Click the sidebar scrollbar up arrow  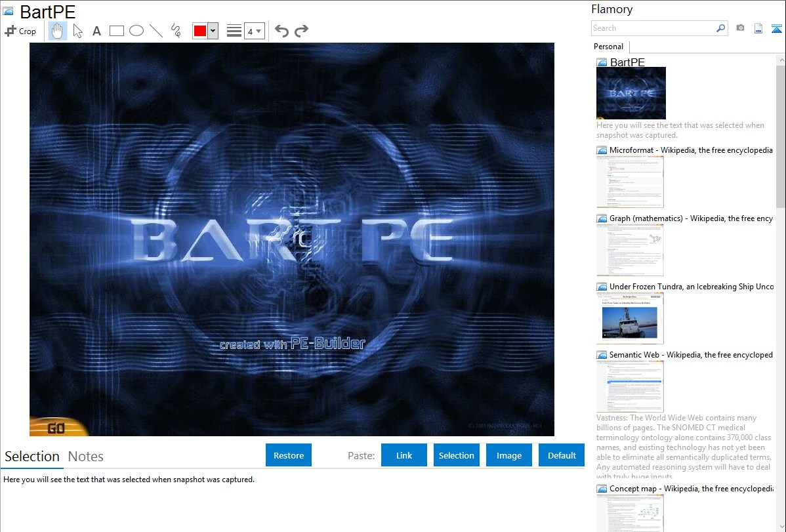[x=781, y=60]
